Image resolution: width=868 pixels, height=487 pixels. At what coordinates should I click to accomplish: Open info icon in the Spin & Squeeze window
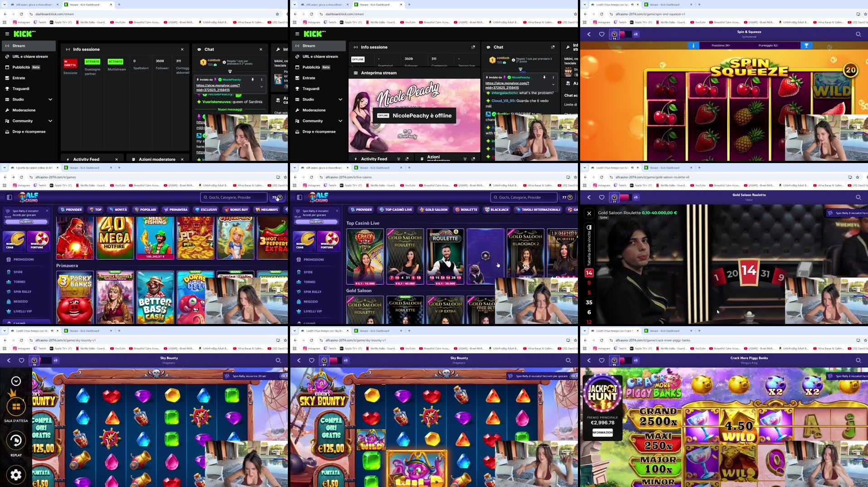(693, 45)
